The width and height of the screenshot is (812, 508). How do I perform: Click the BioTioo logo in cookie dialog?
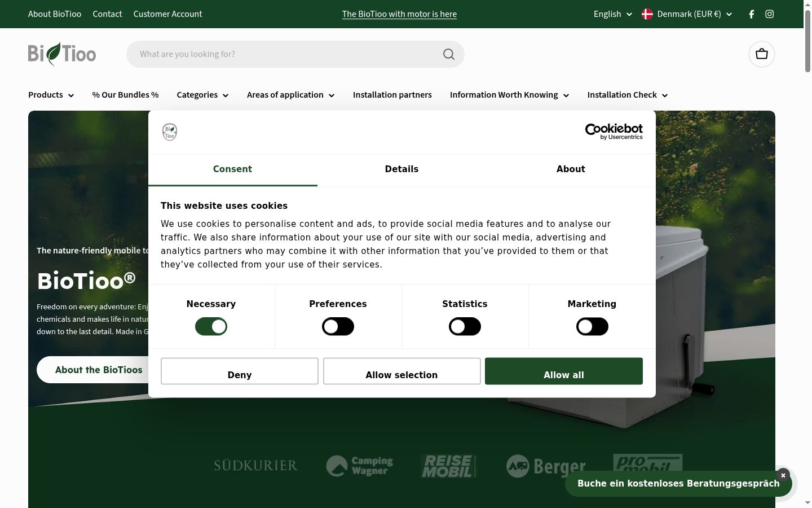(170, 132)
